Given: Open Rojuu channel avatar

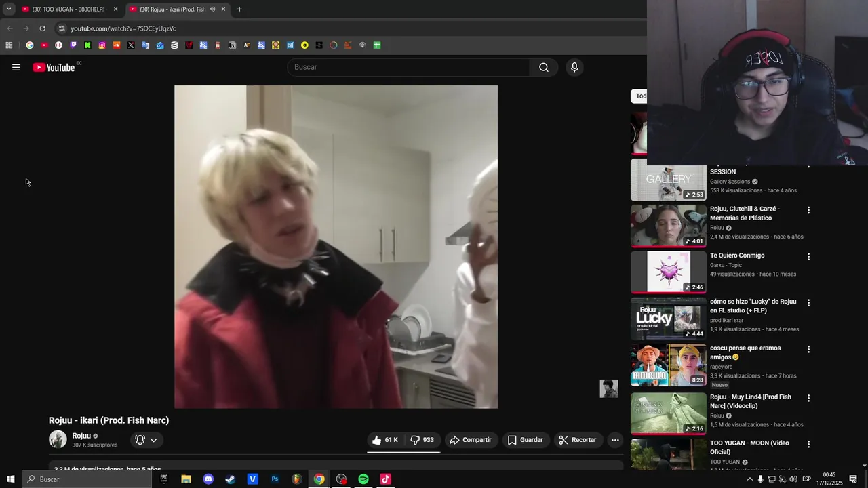Looking at the screenshot, I should click(58, 440).
